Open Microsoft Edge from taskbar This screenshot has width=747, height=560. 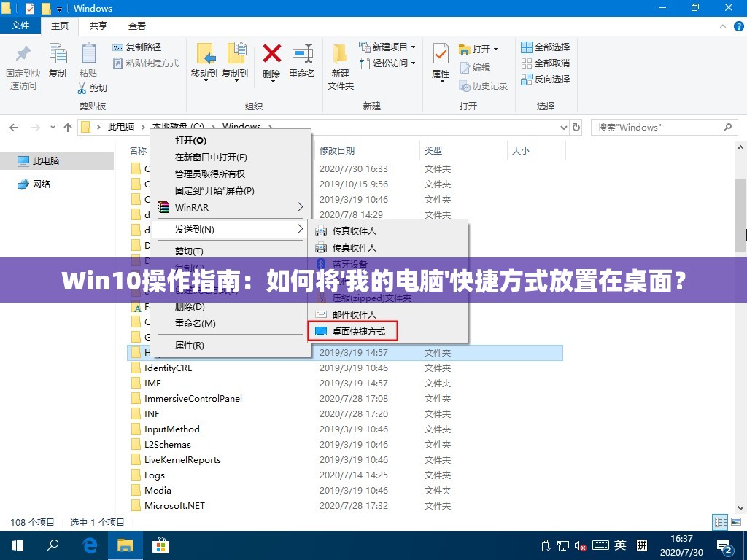89,545
